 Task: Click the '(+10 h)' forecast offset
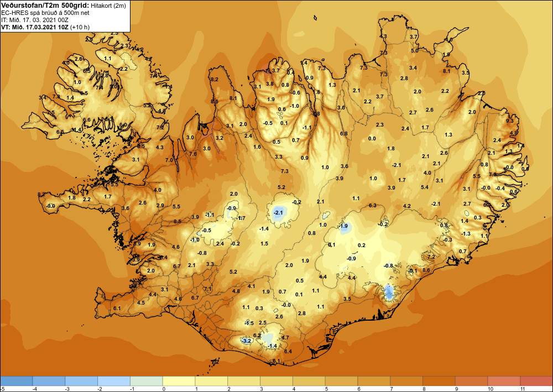tap(80, 27)
